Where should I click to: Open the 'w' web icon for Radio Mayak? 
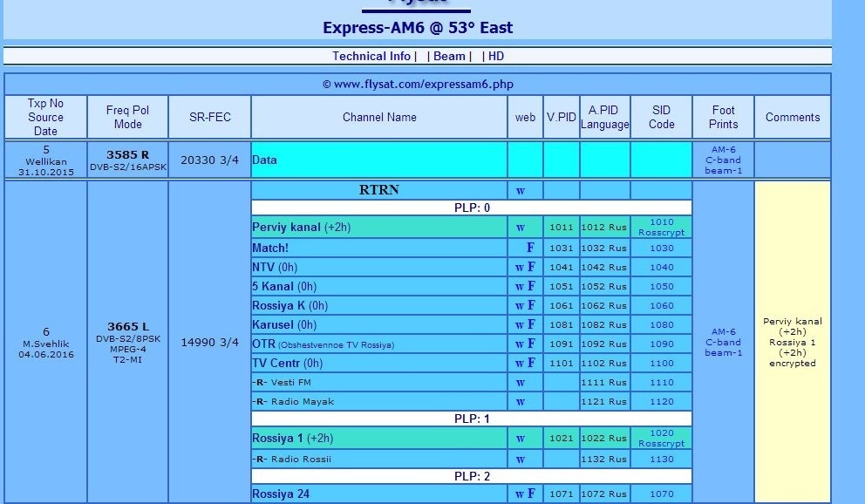tap(521, 402)
